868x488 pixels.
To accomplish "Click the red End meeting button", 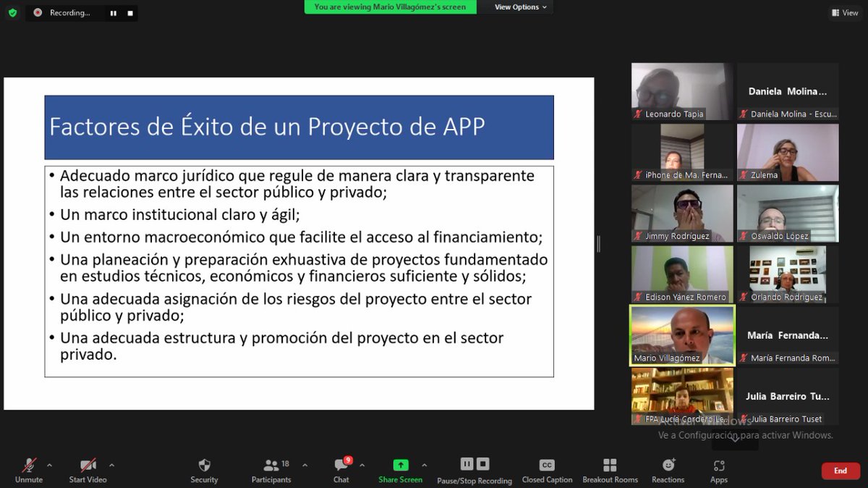I will (841, 471).
